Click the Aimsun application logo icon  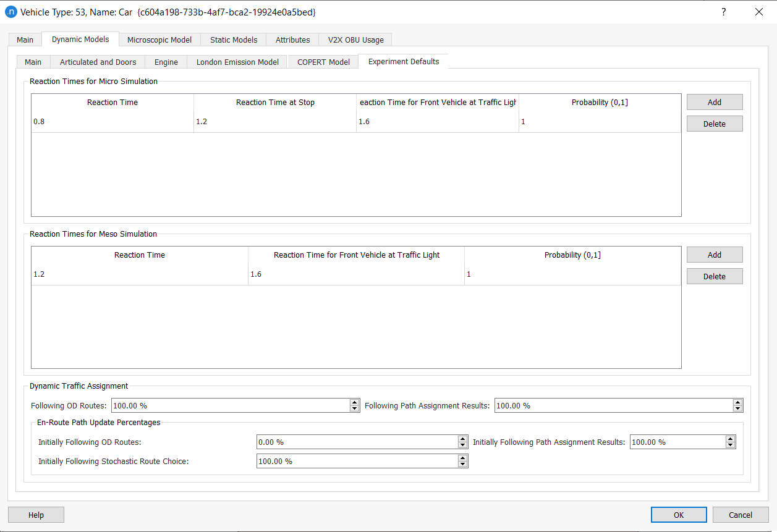point(11,11)
